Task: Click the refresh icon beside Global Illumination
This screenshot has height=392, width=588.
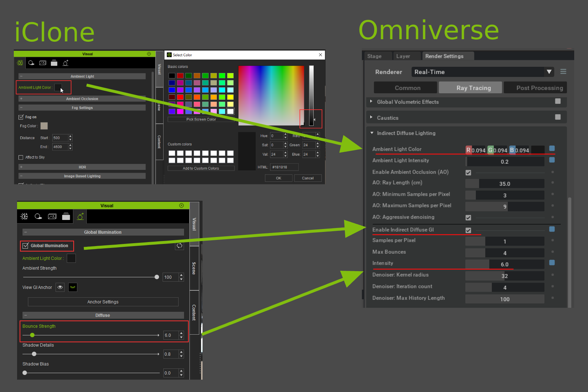Action: (x=179, y=246)
